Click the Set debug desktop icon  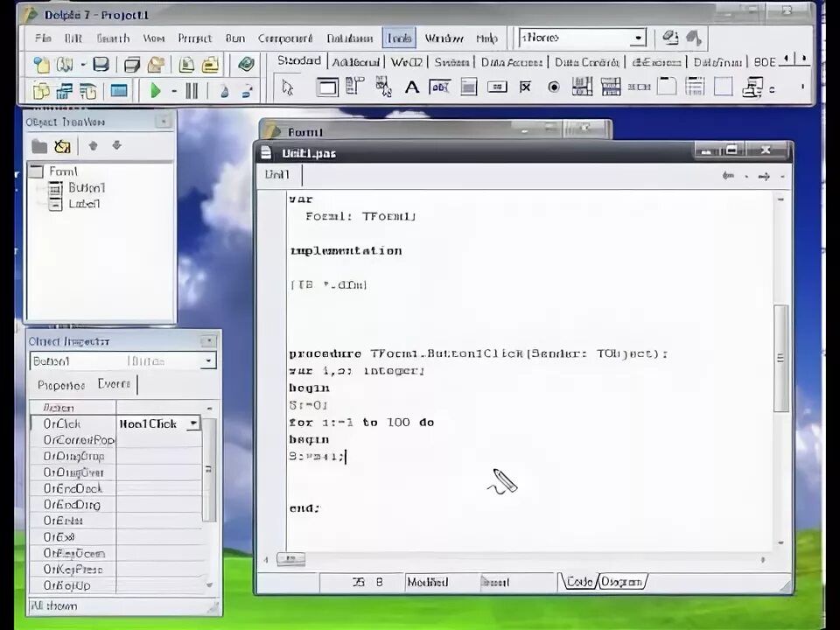tap(694, 38)
